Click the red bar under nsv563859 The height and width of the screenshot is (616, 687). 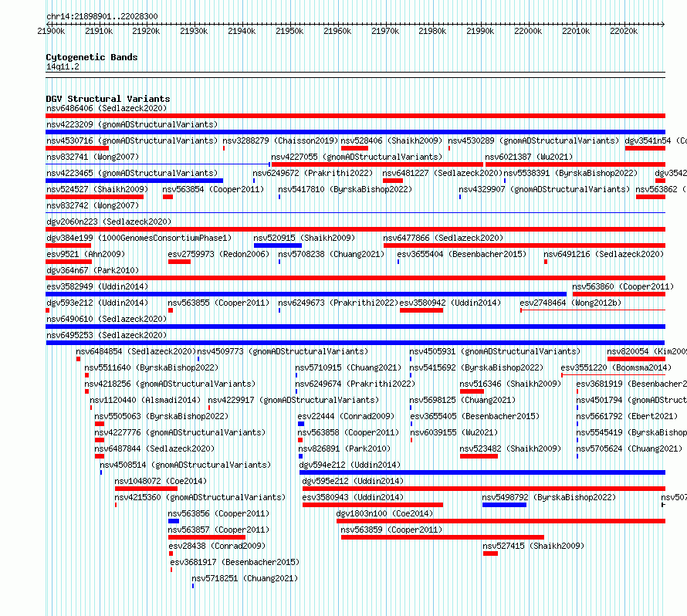tap(442, 537)
